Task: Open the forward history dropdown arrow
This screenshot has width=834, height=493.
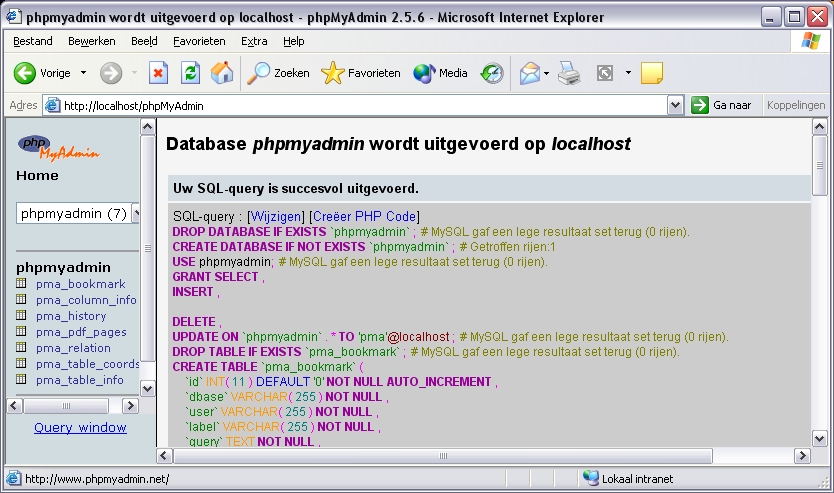Action: (x=134, y=73)
